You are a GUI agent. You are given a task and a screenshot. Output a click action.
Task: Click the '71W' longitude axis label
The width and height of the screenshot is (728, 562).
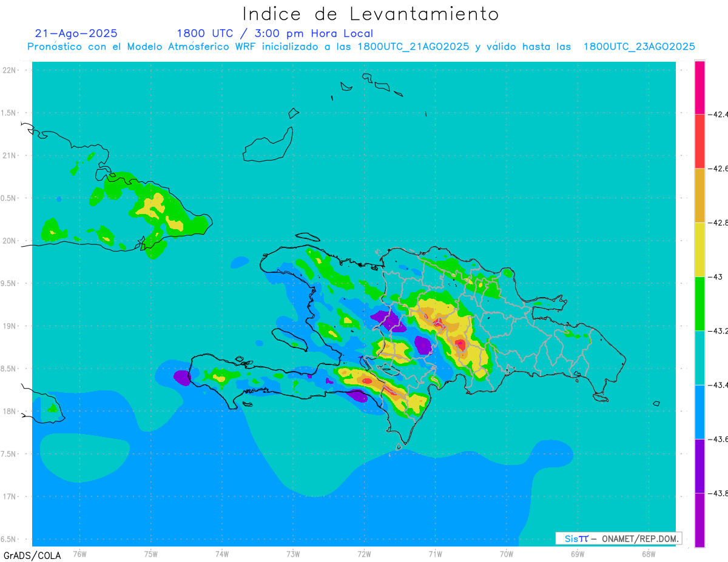click(435, 554)
